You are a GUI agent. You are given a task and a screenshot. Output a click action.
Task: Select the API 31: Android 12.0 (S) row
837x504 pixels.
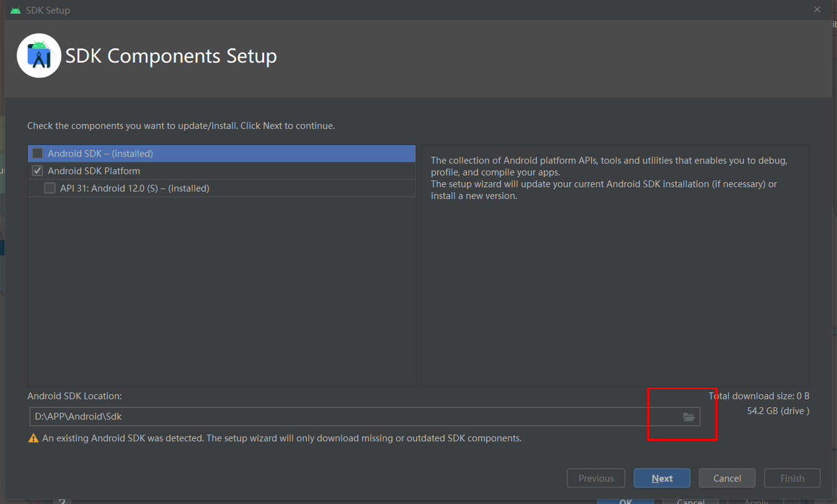click(x=221, y=188)
